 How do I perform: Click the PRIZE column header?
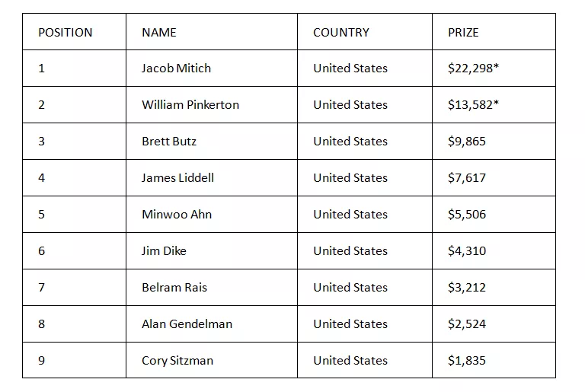coord(463,33)
